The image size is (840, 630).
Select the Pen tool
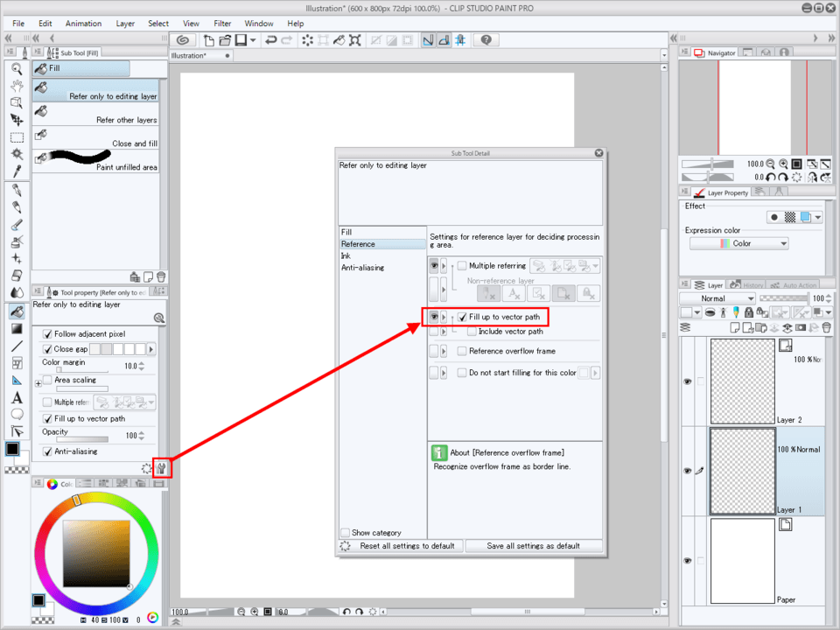click(x=17, y=190)
